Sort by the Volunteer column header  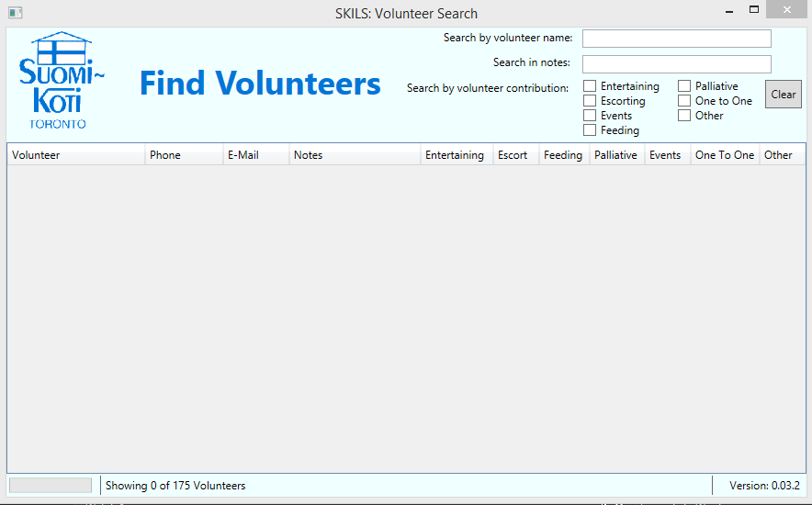point(75,155)
